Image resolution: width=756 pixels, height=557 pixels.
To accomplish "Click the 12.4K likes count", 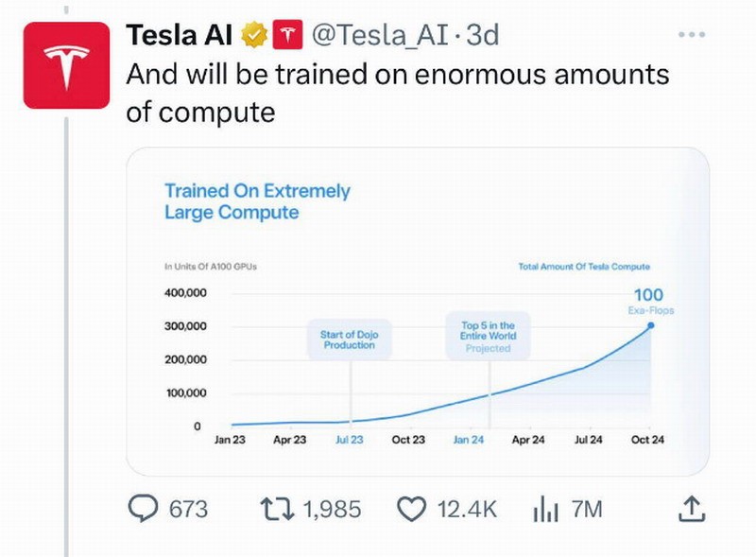I will 467,510.
